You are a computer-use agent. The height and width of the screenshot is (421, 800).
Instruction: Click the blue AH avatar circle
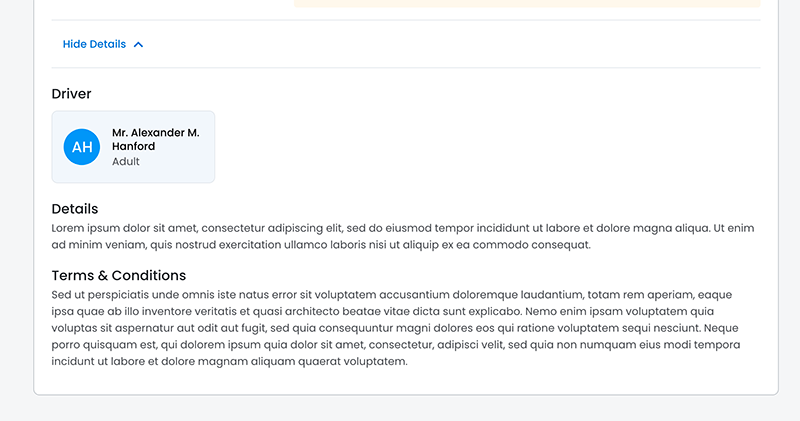coord(82,147)
